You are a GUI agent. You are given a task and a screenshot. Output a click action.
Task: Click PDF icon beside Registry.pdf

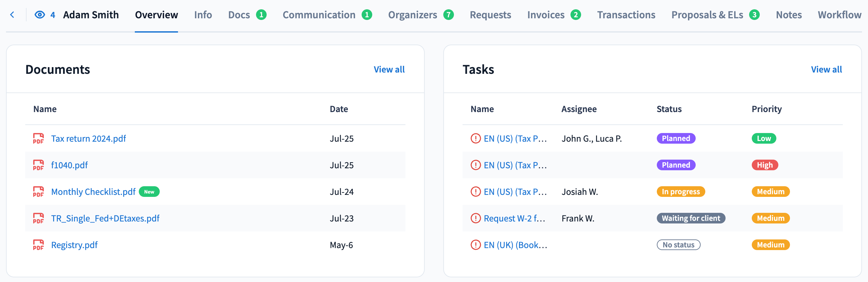tap(39, 245)
